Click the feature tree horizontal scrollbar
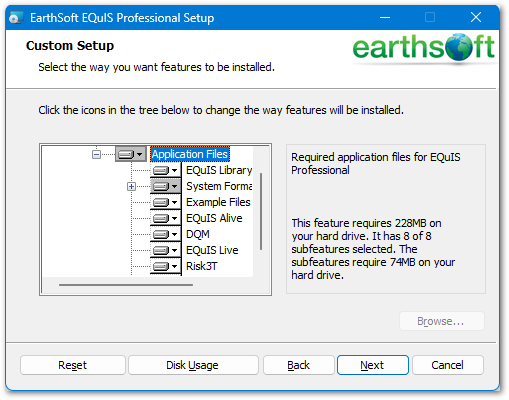Image resolution: width=509 pixels, height=400 pixels. coord(126,285)
